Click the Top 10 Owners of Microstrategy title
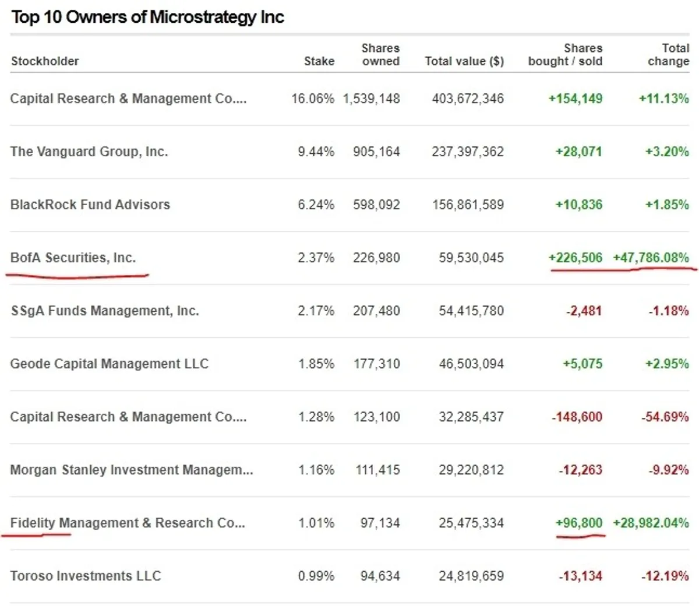The image size is (699, 616). [147, 17]
